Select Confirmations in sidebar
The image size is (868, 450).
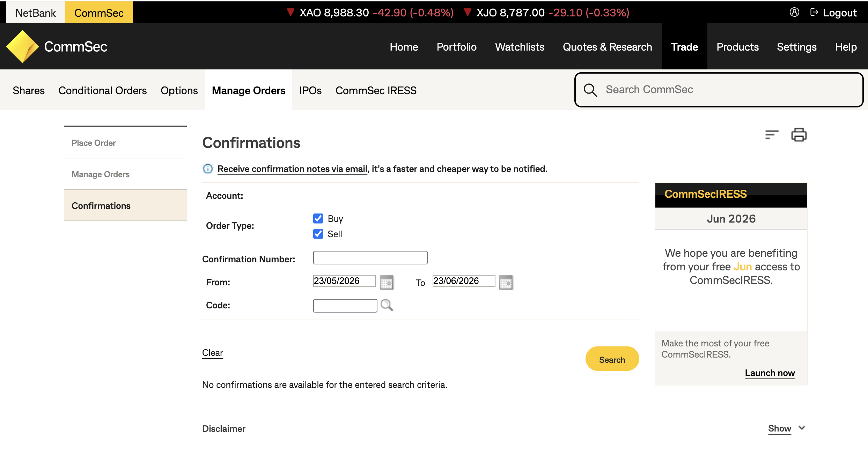click(125, 205)
